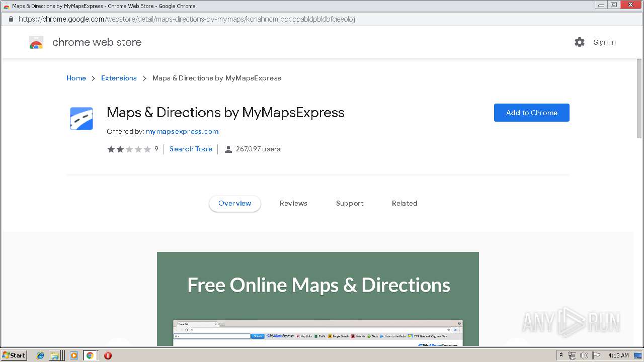The image size is (644, 362).
Task: Open the Search Tools category link
Action: click(x=191, y=149)
